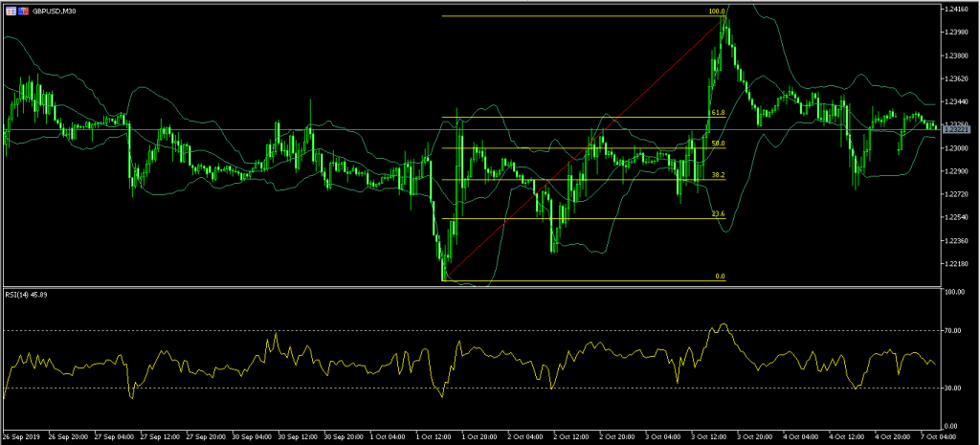The height and width of the screenshot is (445, 980).
Task: Click the Fibonacci 38.2 level label
Action: pyautogui.click(x=717, y=176)
